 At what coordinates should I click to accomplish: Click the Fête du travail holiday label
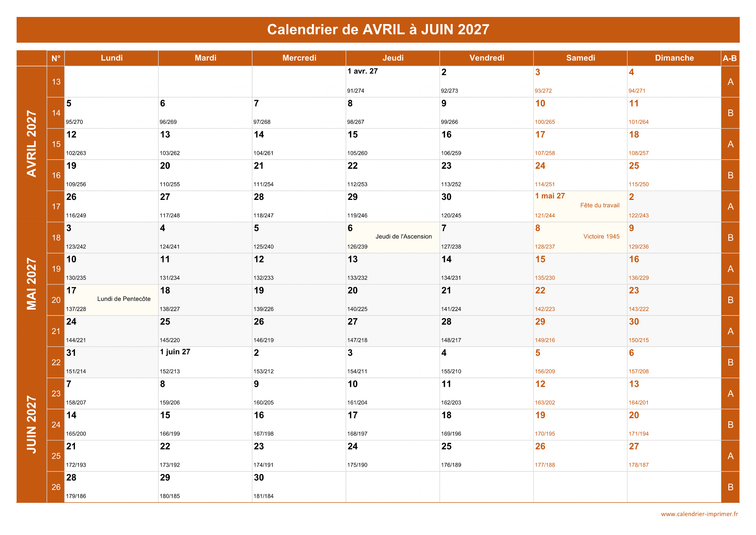pos(599,205)
